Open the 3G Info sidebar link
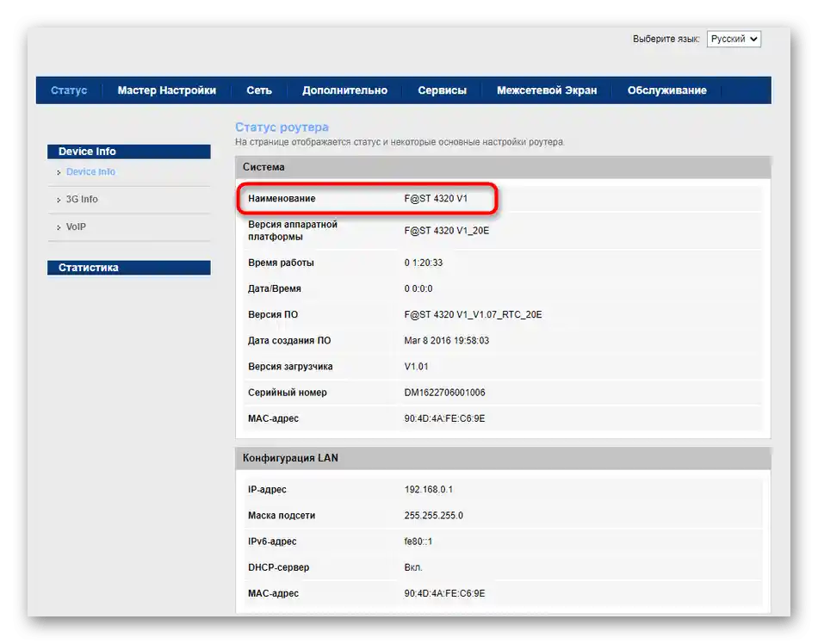 tap(82, 199)
